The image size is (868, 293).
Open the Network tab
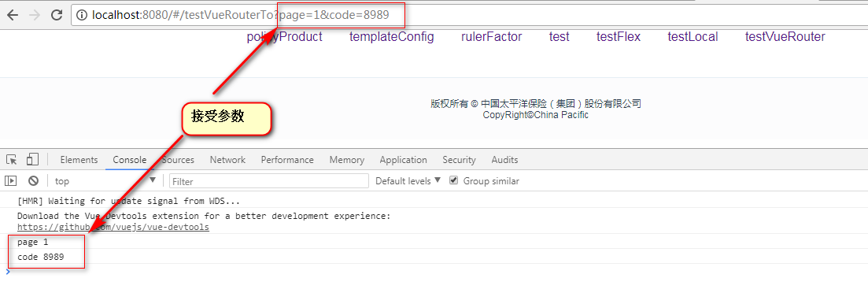coord(227,160)
